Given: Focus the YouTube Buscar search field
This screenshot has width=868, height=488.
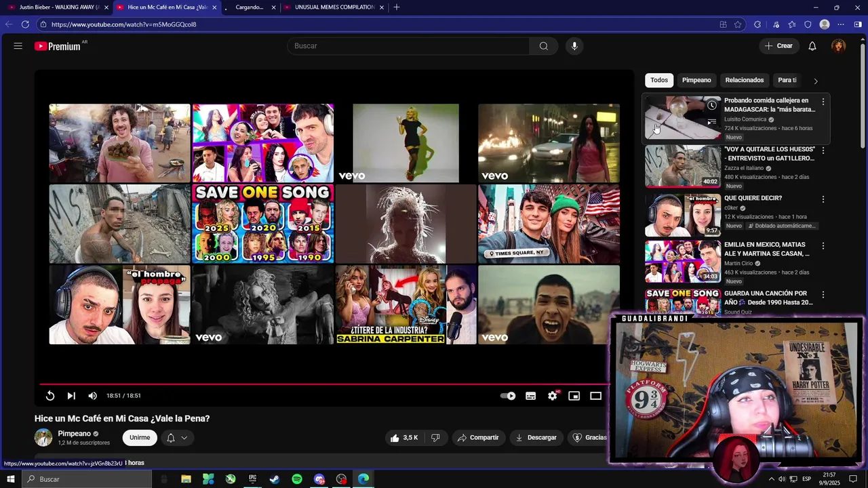Looking at the screenshot, I should coord(409,46).
